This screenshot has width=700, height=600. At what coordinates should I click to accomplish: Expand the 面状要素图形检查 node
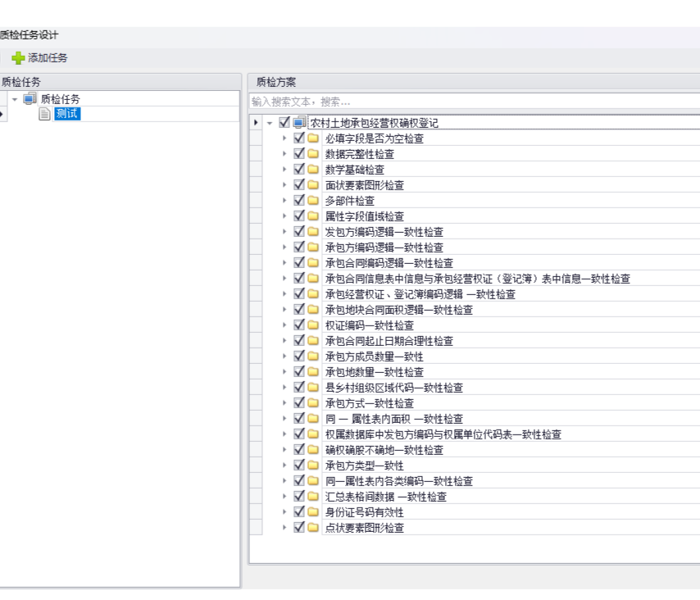pyautogui.click(x=284, y=184)
